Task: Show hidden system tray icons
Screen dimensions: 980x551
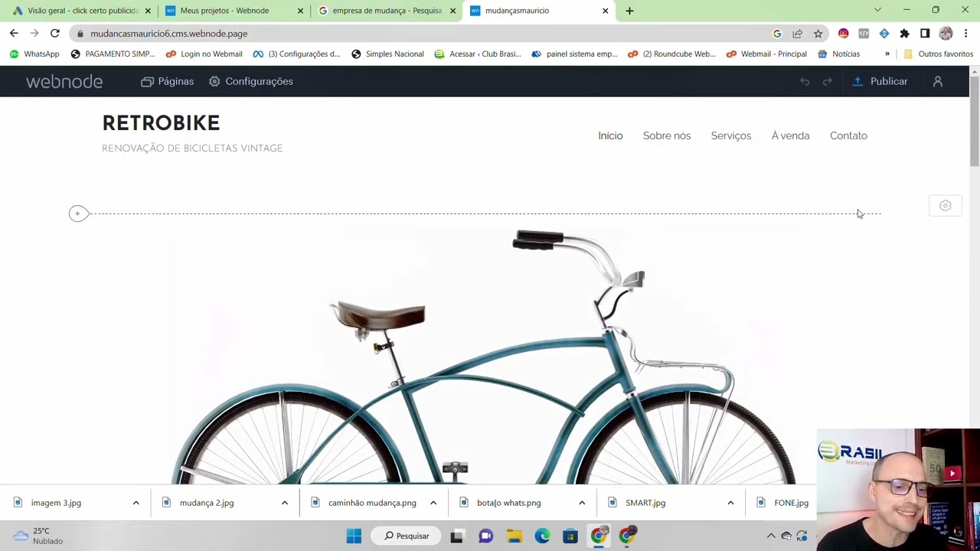Action: (x=771, y=536)
